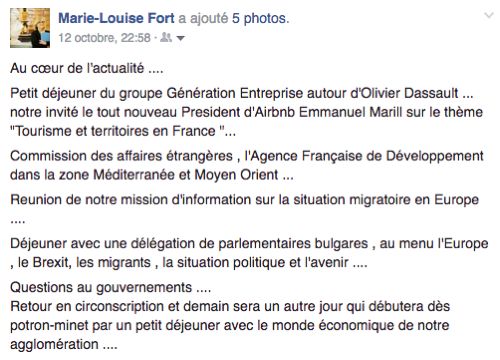The height and width of the screenshot is (360, 500).
Task: Select the line 'Au cœur de l'actualité'
Action: [87, 68]
